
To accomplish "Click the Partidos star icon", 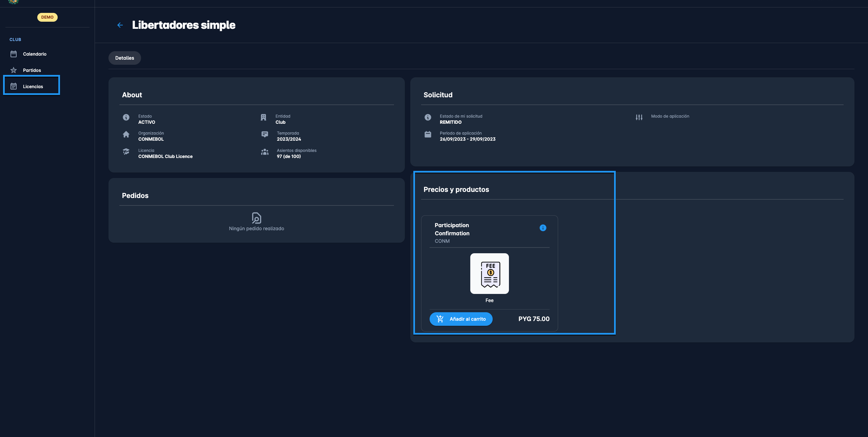I will [x=14, y=70].
